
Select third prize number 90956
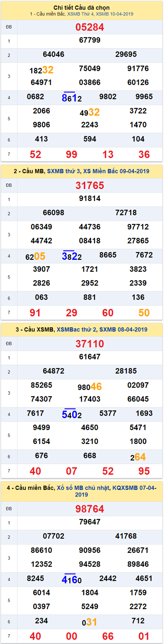pos(90,550)
